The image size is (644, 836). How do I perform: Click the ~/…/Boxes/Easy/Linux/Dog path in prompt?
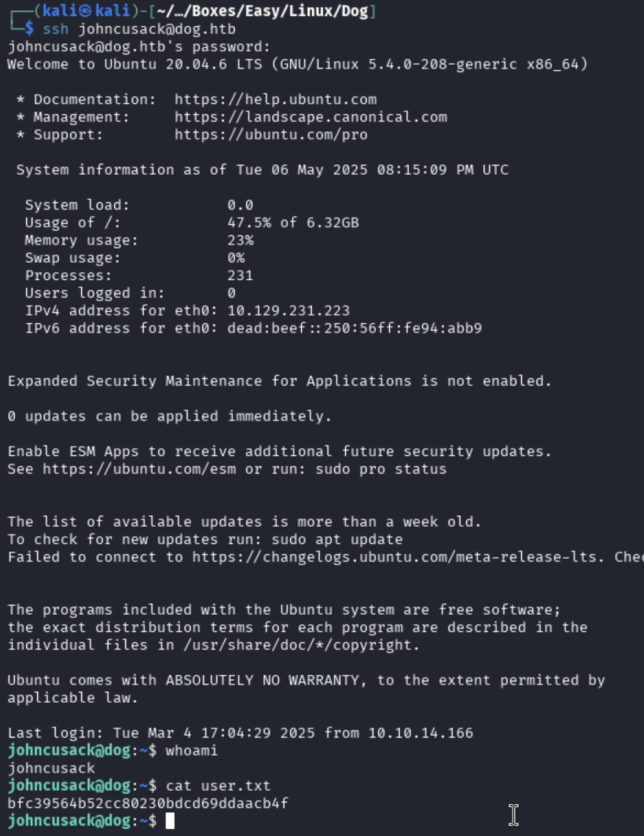[263, 11]
